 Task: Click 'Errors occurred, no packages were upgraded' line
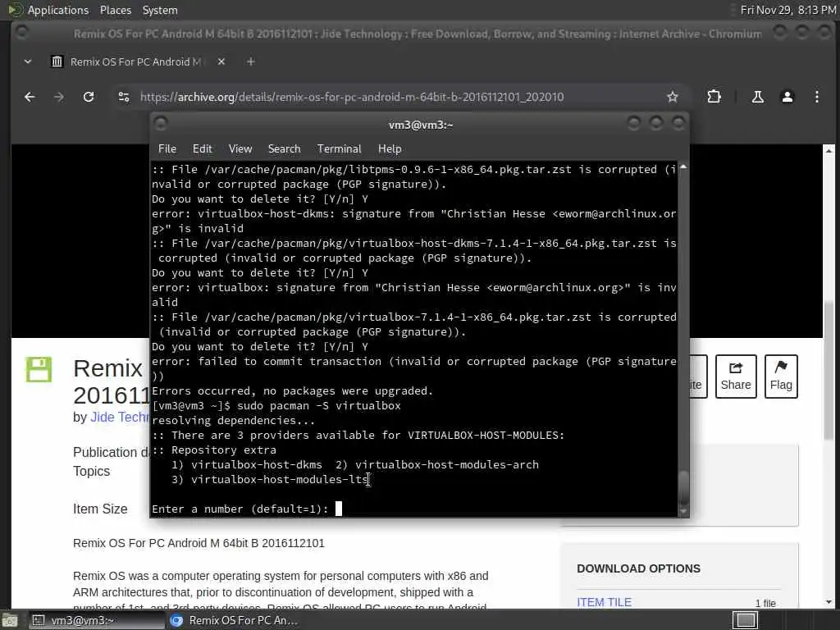pos(292,391)
